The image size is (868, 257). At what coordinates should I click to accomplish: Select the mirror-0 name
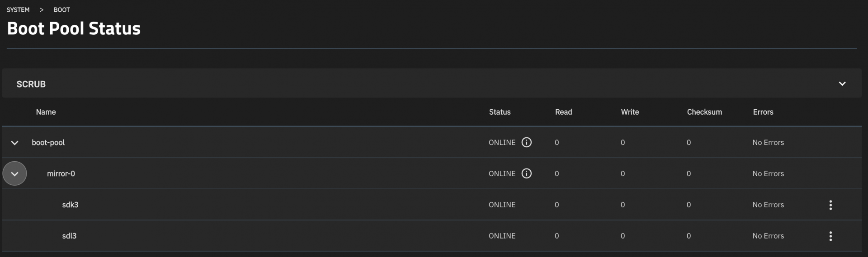61,173
